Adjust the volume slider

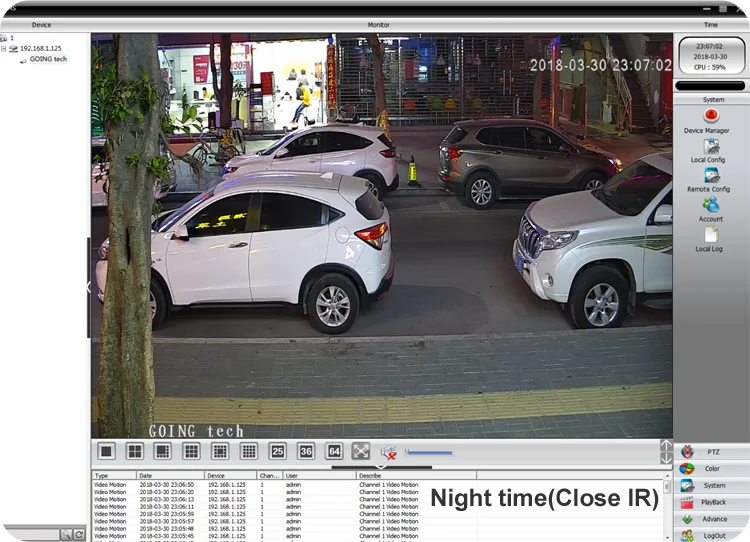pyautogui.click(x=428, y=453)
